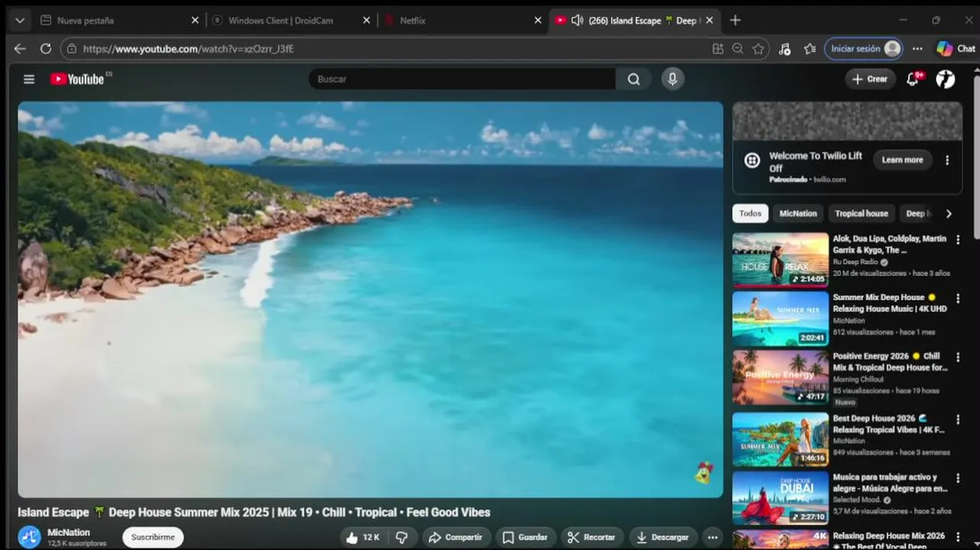This screenshot has height=550, width=980.
Task: Select the Todos filter chip
Action: coord(750,214)
